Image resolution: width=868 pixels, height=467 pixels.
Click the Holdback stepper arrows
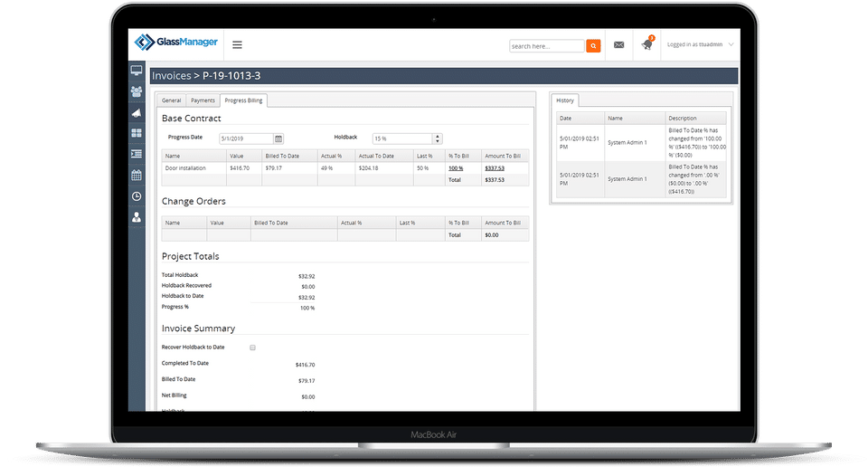[438, 138]
